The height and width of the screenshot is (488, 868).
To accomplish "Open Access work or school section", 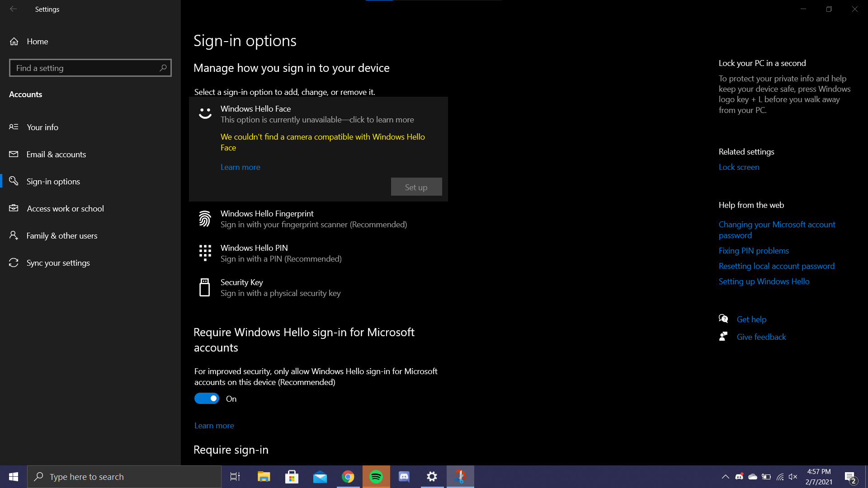I will coord(90,208).
